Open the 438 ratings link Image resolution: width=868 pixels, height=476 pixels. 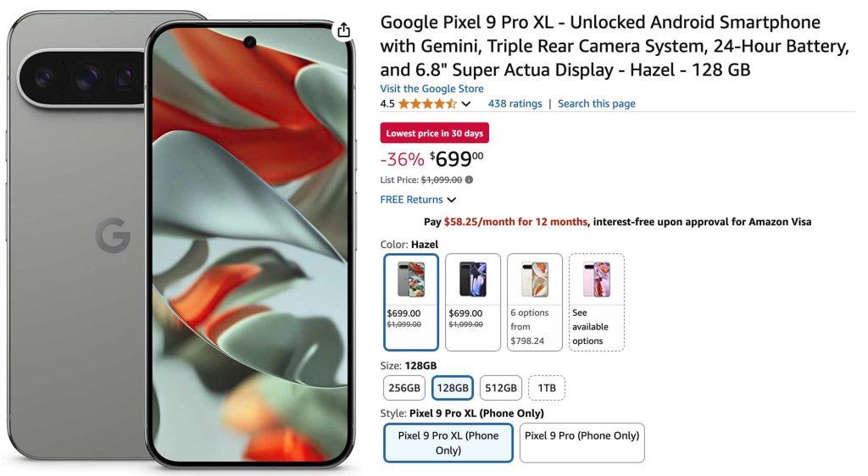[x=515, y=104]
